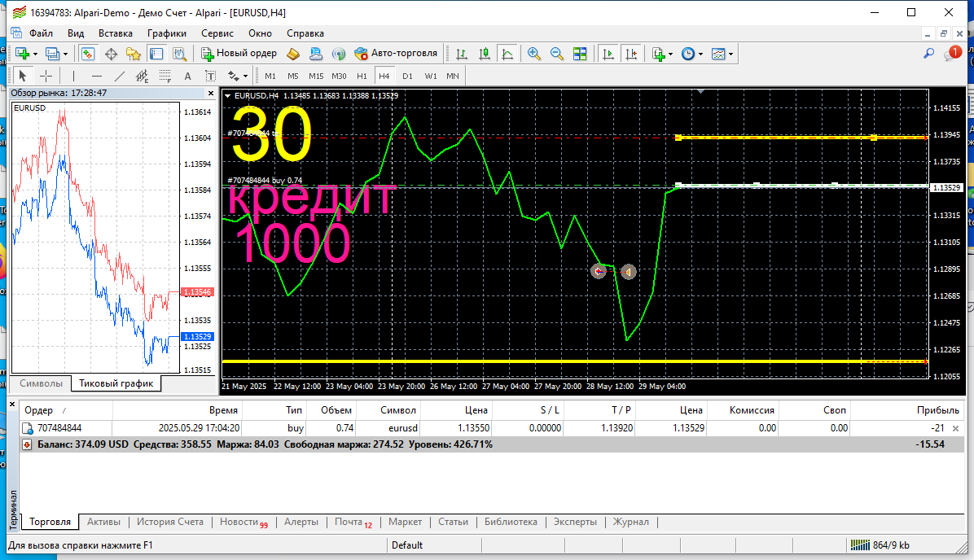Toggle the Terminal panel button
This screenshot has height=560, width=974.
pos(156,54)
